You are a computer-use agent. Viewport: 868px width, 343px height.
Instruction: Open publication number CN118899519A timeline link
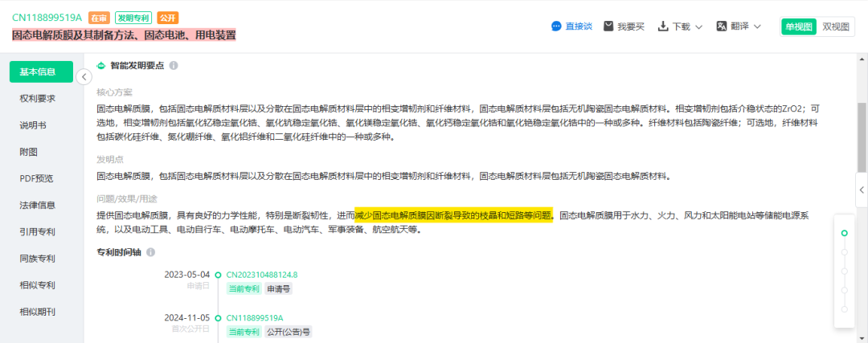(255, 318)
